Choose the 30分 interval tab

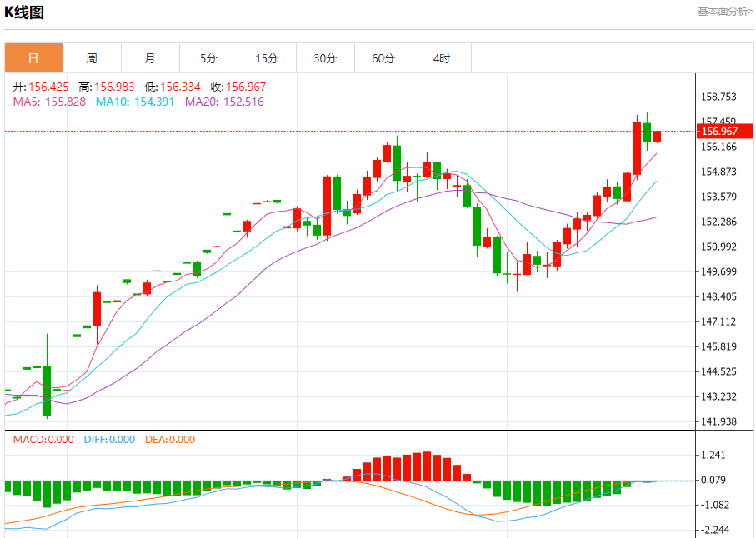(x=325, y=58)
